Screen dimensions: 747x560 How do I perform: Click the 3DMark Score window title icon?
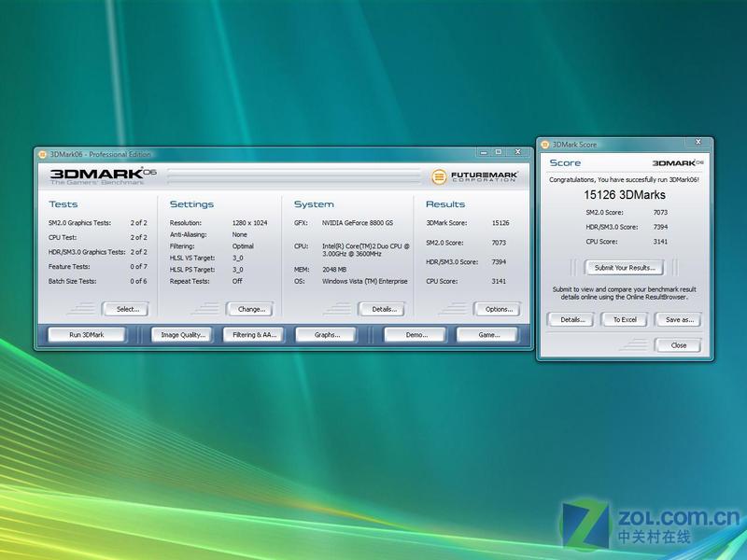[545, 145]
